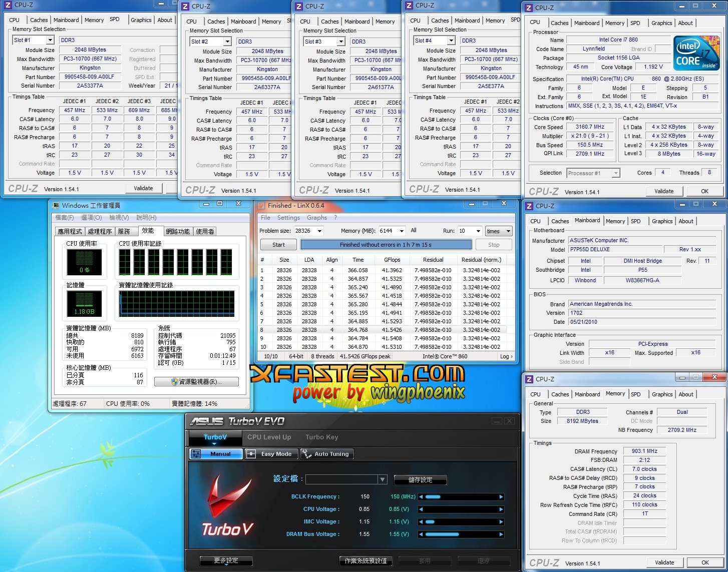Click the IMC Voltage slider handle
This screenshot has height=572, width=728.
point(430,522)
